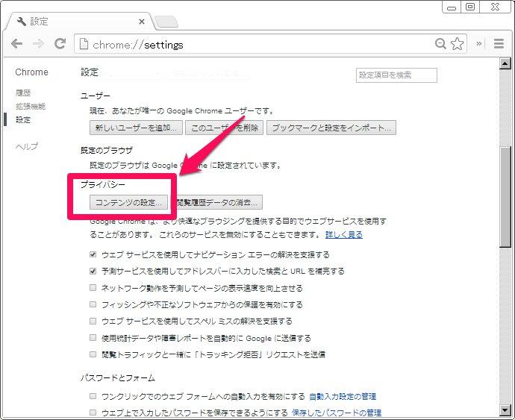Click the browser back arrow

click(x=16, y=44)
